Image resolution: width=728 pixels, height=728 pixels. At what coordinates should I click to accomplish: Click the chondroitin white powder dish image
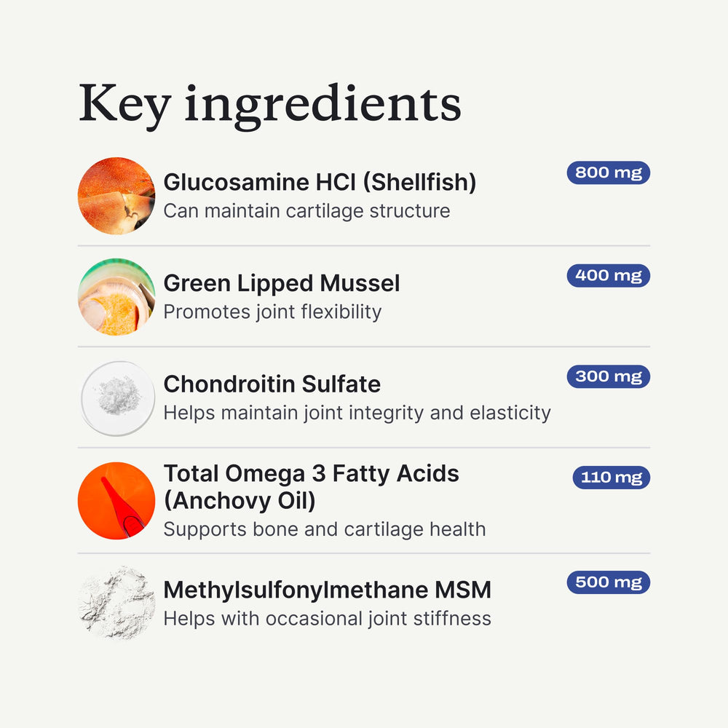[x=116, y=398]
